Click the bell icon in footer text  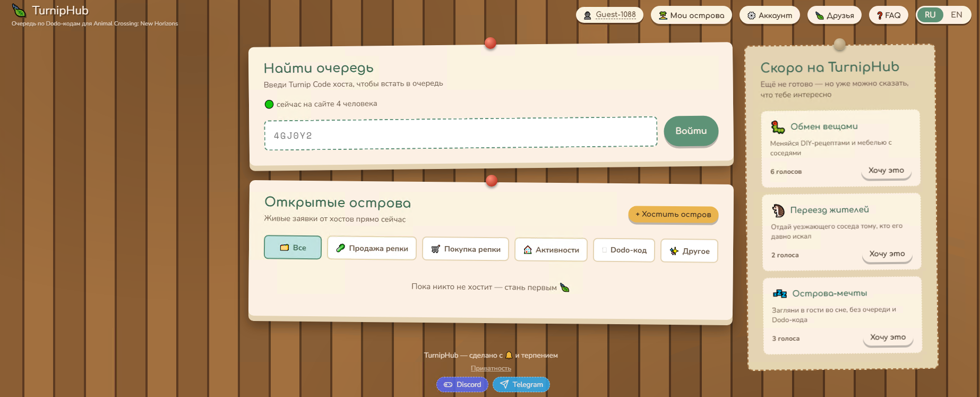tap(509, 355)
